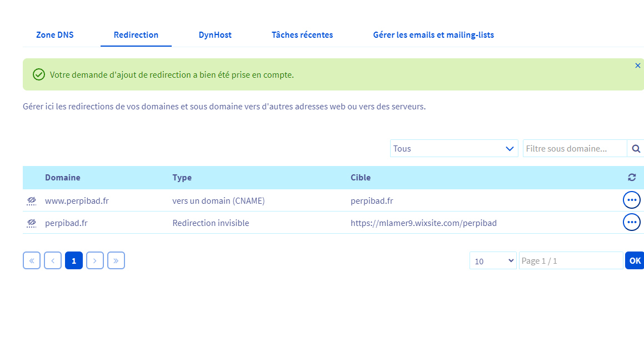
Task: Go to next page arrow
Action: [x=95, y=261]
